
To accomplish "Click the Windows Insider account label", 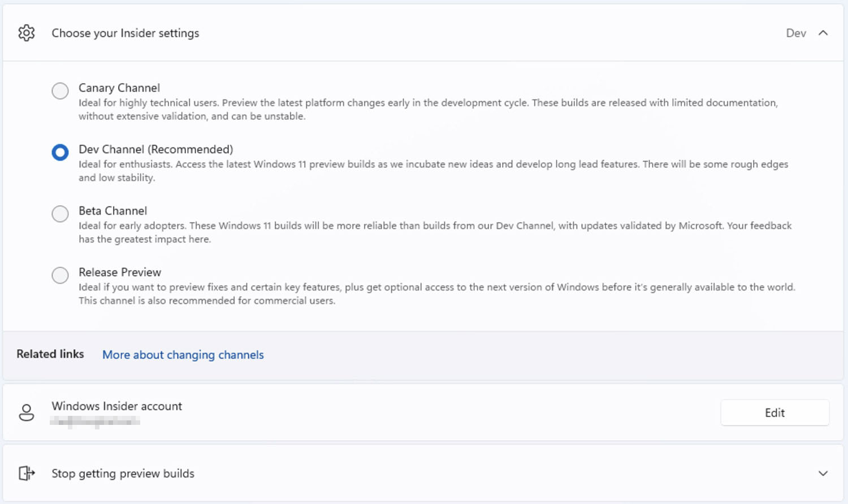I will tap(117, 406).
